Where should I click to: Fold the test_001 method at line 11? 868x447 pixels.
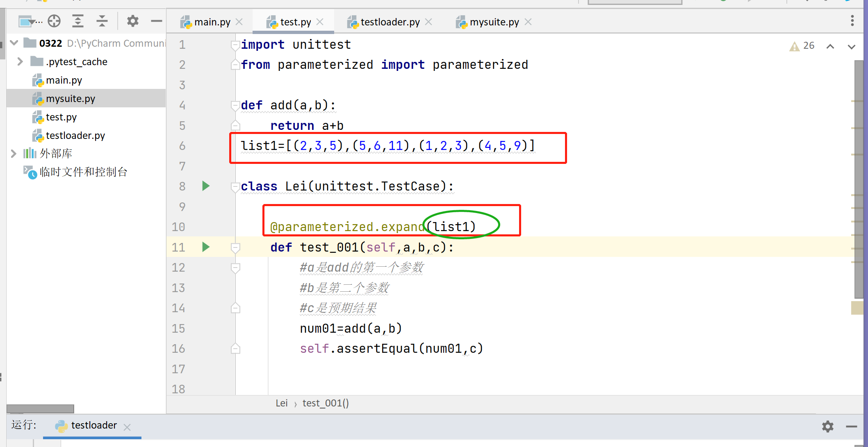(235, 247)
